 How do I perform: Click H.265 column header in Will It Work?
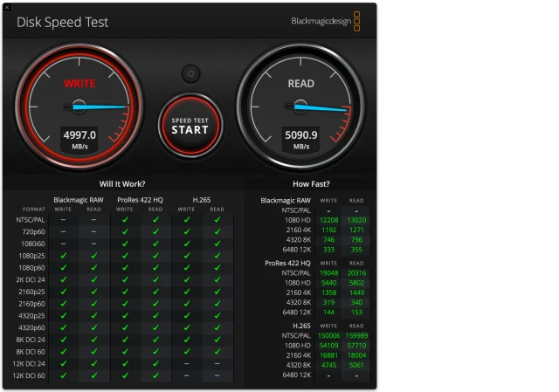(x=202, y=200)
